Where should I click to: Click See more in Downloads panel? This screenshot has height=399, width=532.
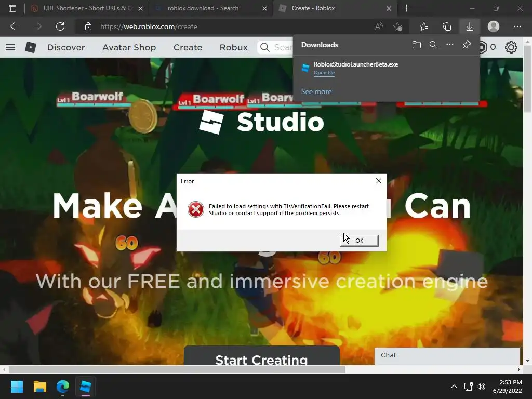(x=316, y=91)
